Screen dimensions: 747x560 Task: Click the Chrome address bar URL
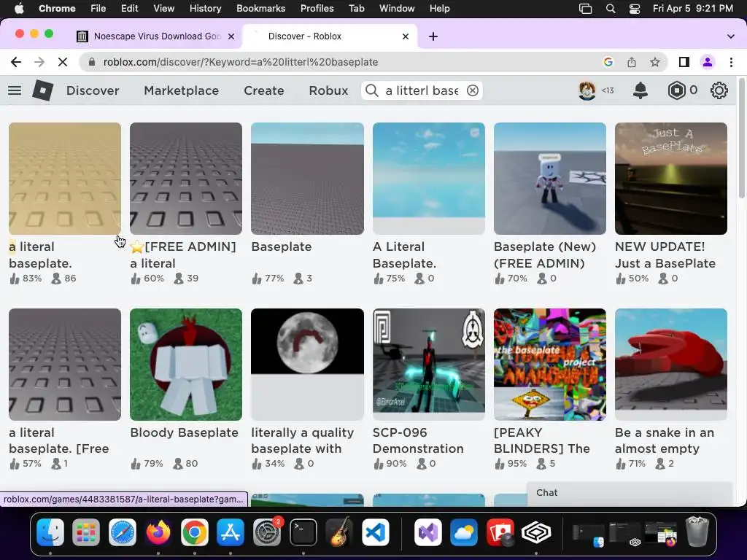(x=241, y=62)
